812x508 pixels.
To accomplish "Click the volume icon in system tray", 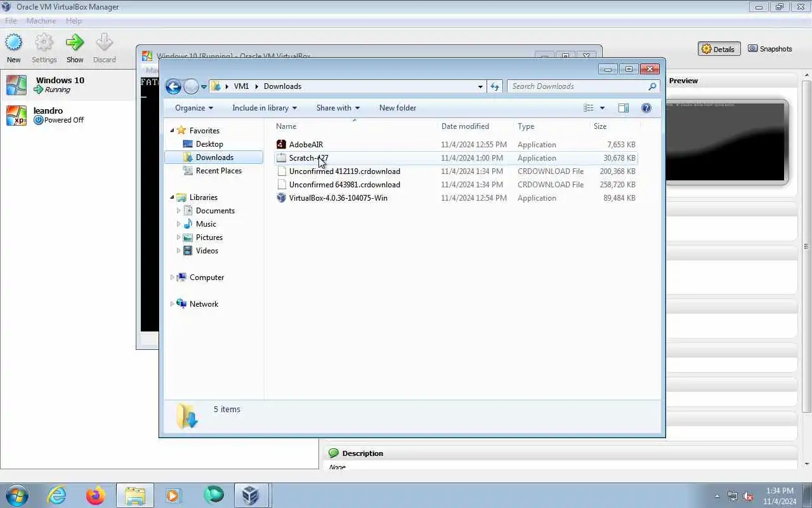I will [x=748, y=496].
